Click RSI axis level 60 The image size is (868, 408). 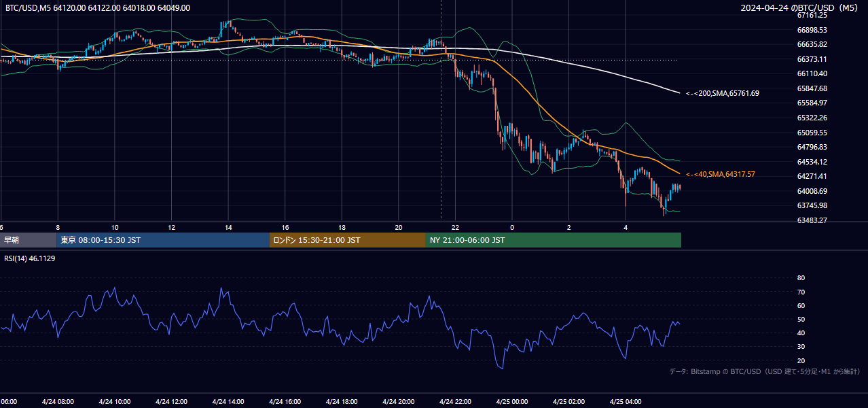coord(801,305)
